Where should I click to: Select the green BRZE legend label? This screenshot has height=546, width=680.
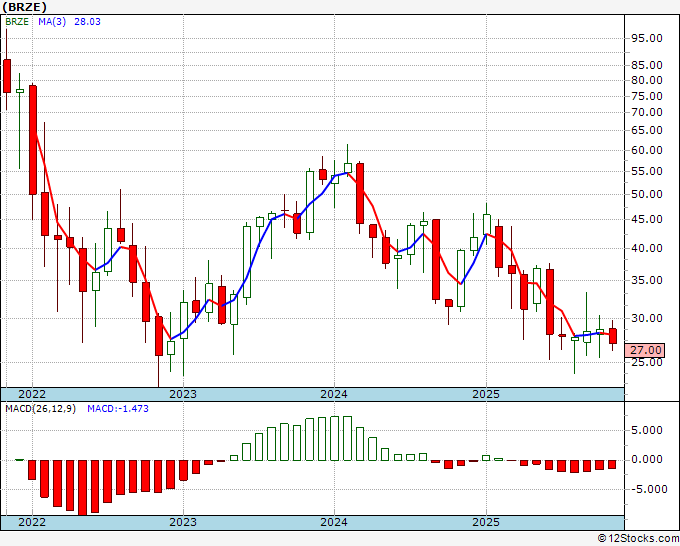pyautogui.click(x=17, y=21)
